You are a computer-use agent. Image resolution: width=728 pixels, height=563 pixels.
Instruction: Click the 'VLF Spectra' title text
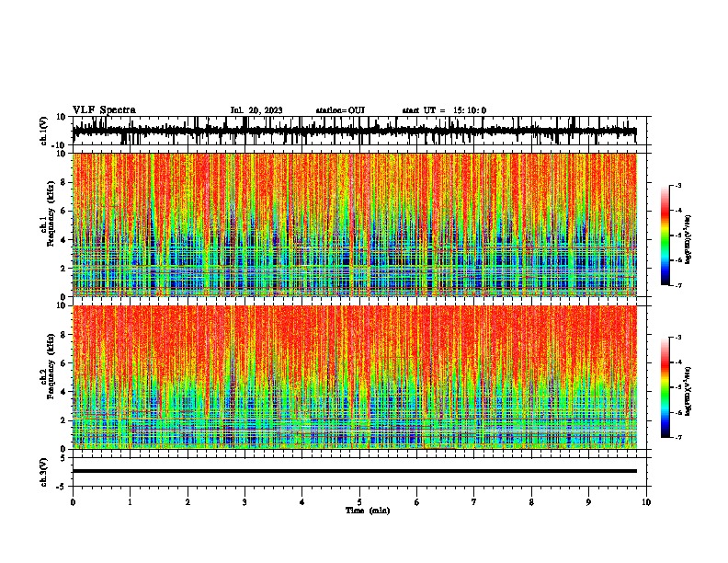(104, 110)
